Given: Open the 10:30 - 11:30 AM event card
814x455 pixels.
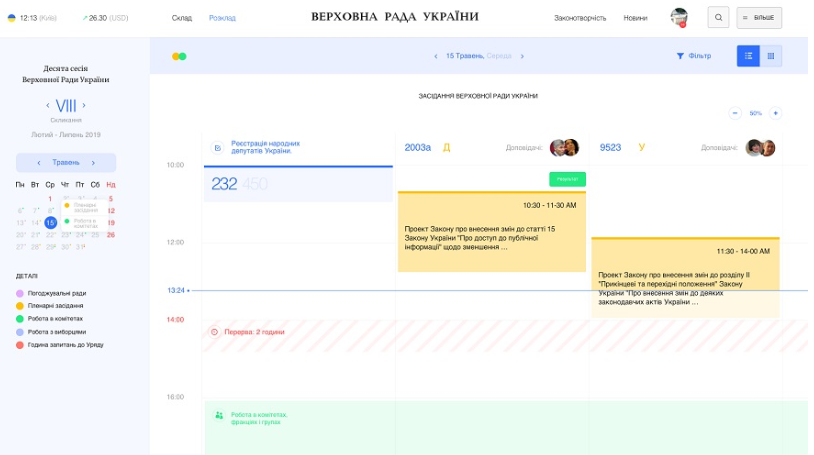Looking at the screenshot, I should 492,232.
